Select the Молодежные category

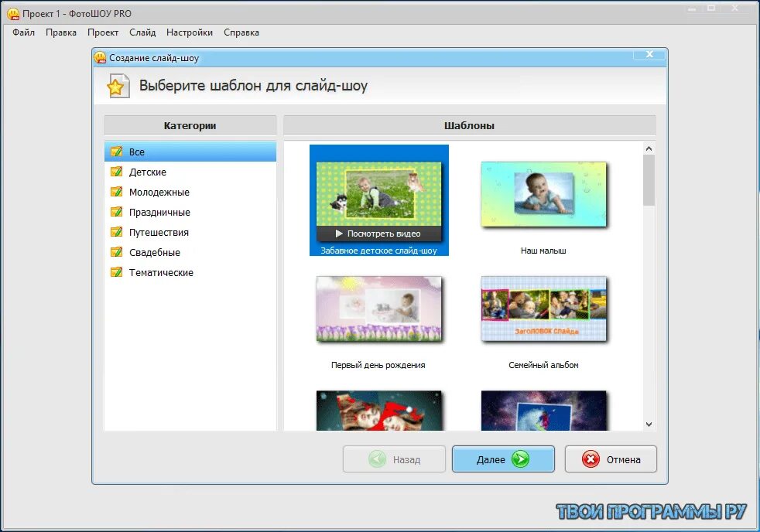[190, 193]
